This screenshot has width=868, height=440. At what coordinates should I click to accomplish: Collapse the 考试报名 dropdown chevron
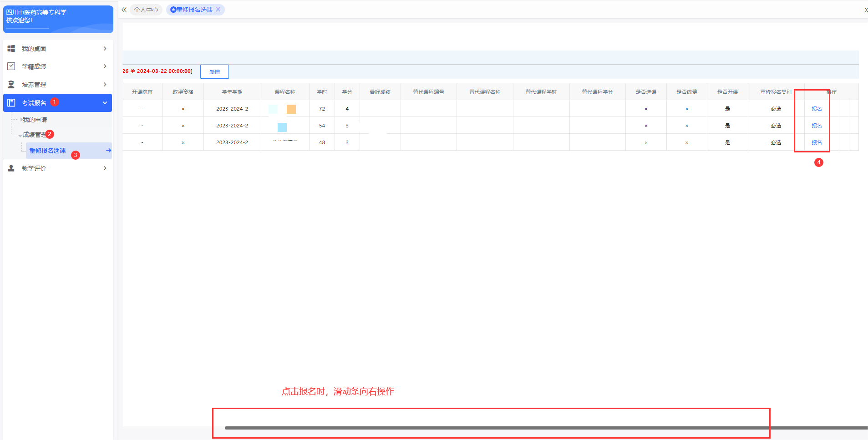click(105, 103)
